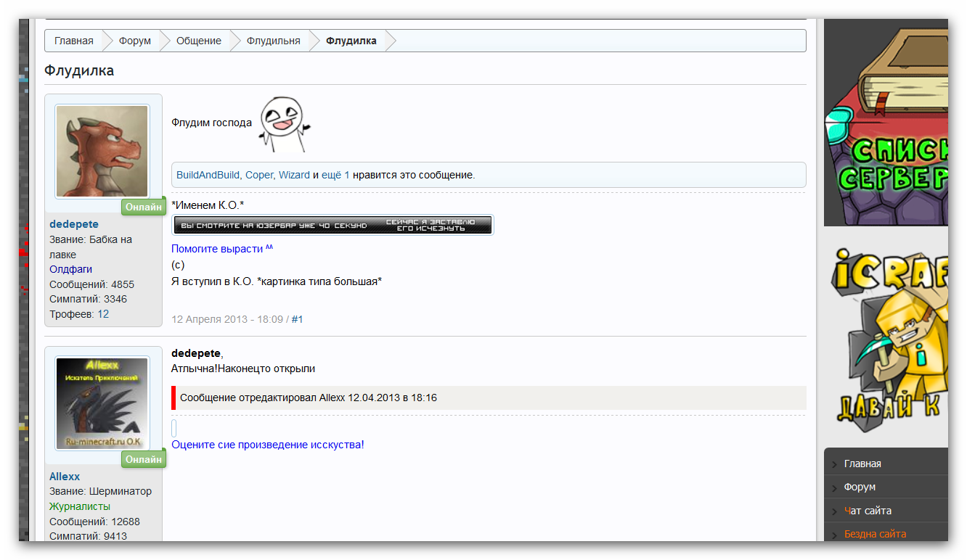Click 'Симпатий: 3346' text

[88, 299]
